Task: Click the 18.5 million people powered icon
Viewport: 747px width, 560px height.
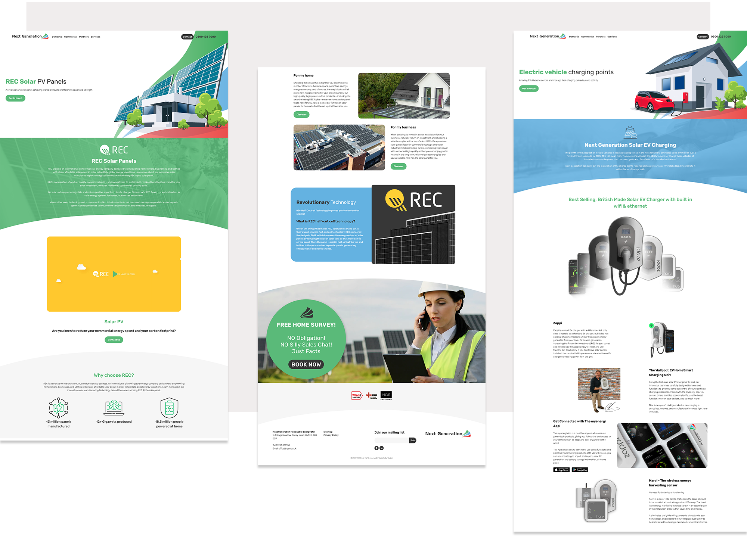Action: tap(169, 408)
